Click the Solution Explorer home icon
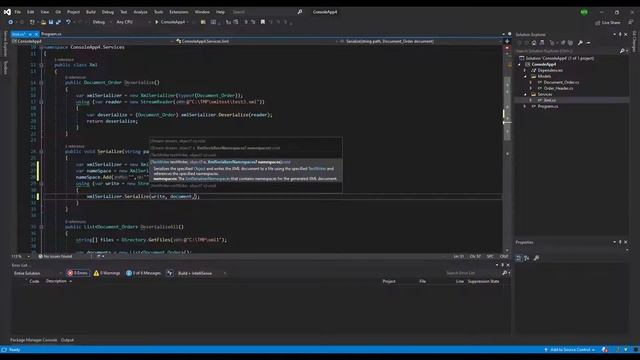The image size is (640, 360). click(x=533, y=43)
